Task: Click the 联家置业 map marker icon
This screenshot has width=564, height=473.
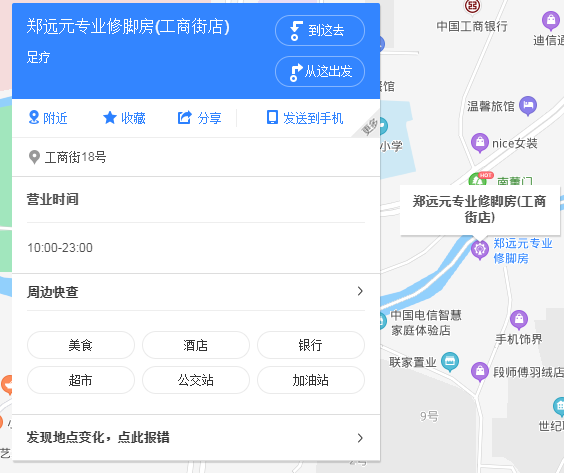Action: 450,361
